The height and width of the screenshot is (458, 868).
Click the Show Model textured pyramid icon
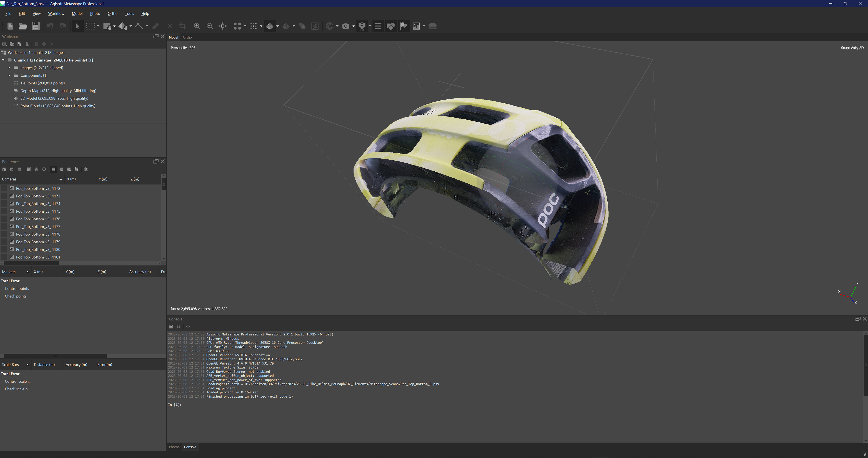pos(270,26)
